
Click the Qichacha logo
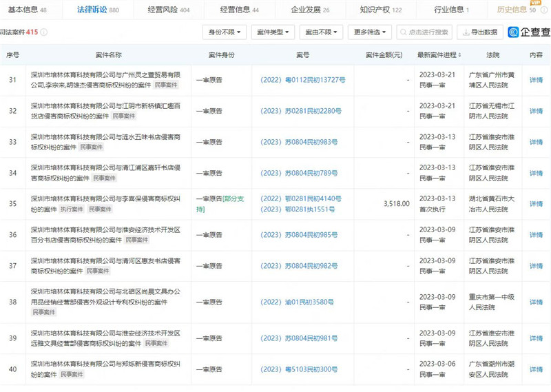coord(529,32)
